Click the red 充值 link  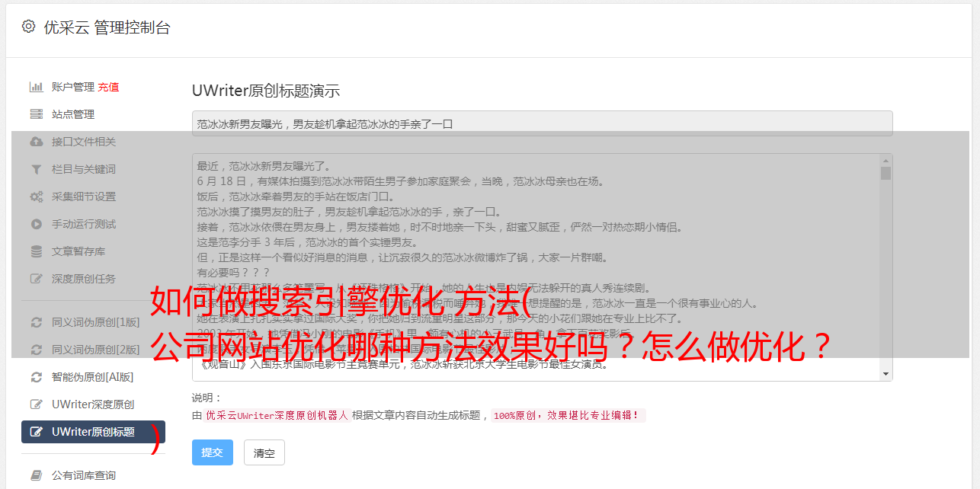pos(108,87)
